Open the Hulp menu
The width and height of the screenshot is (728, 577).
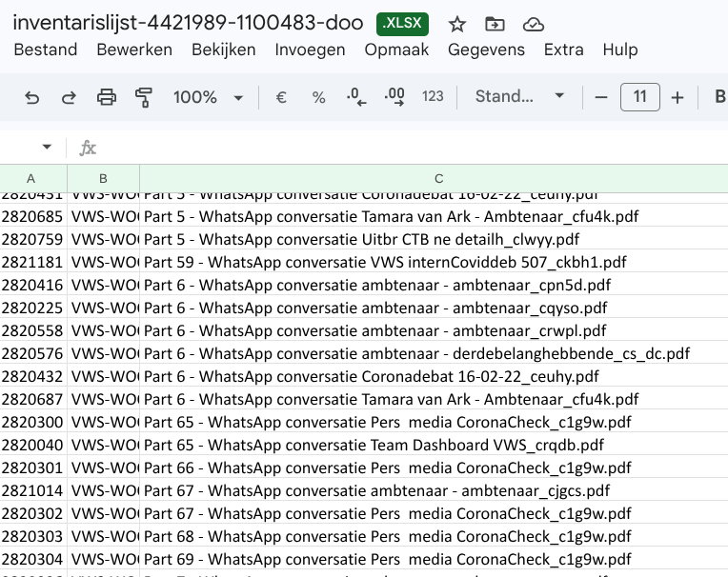click(x=620, y=50)
